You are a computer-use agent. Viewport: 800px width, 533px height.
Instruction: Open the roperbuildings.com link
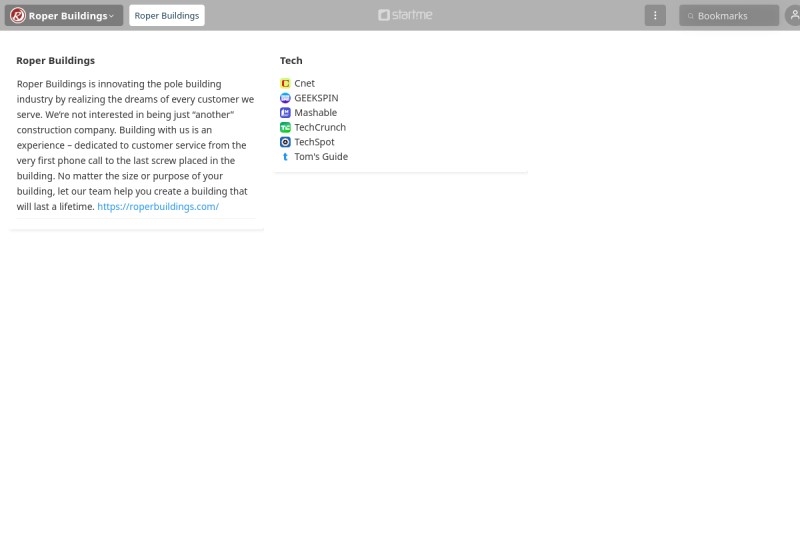click(x=158, y=207)
